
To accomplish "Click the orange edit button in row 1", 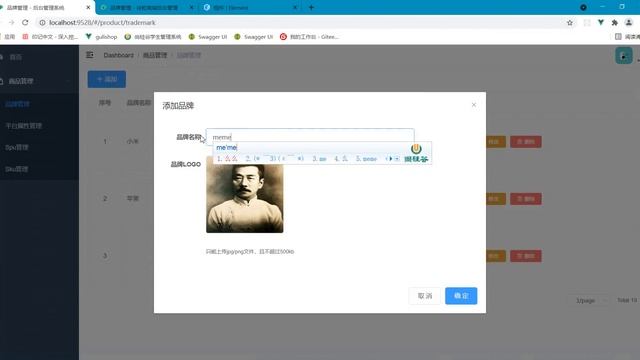I will pos(496,142).
